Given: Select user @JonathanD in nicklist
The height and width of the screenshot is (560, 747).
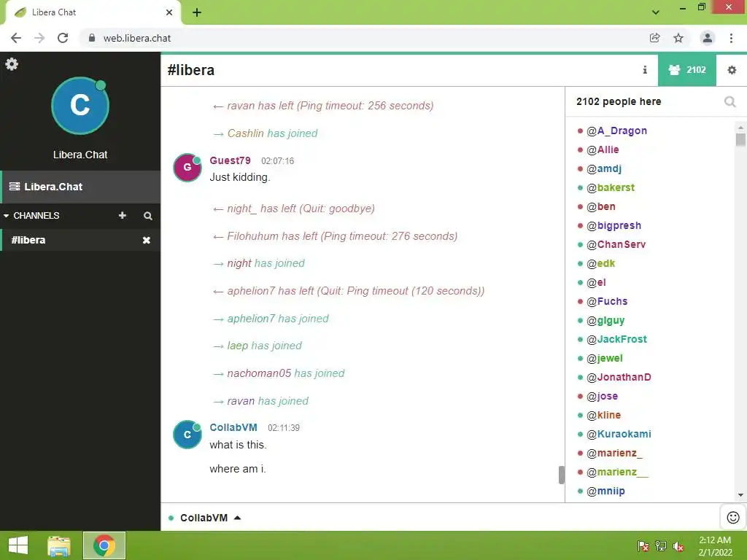Looking at the screenshot, I should point(619,377).
